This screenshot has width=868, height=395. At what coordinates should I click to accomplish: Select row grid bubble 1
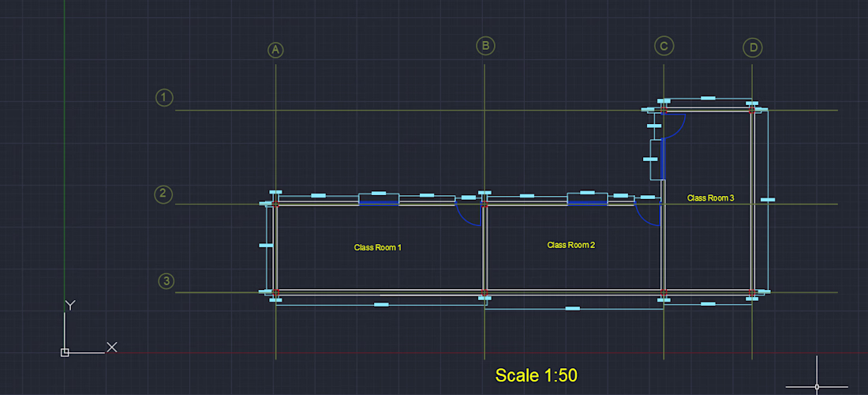(x=164, y=98)
